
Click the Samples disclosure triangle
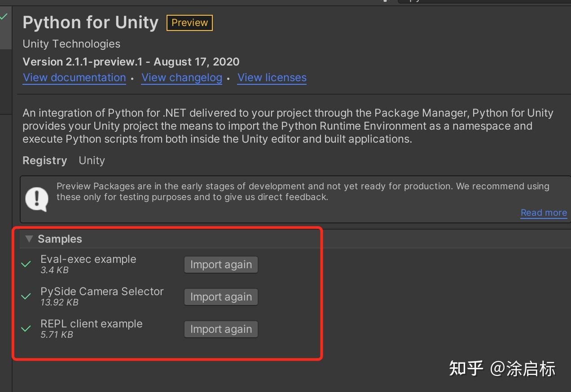tap(29, 239)
